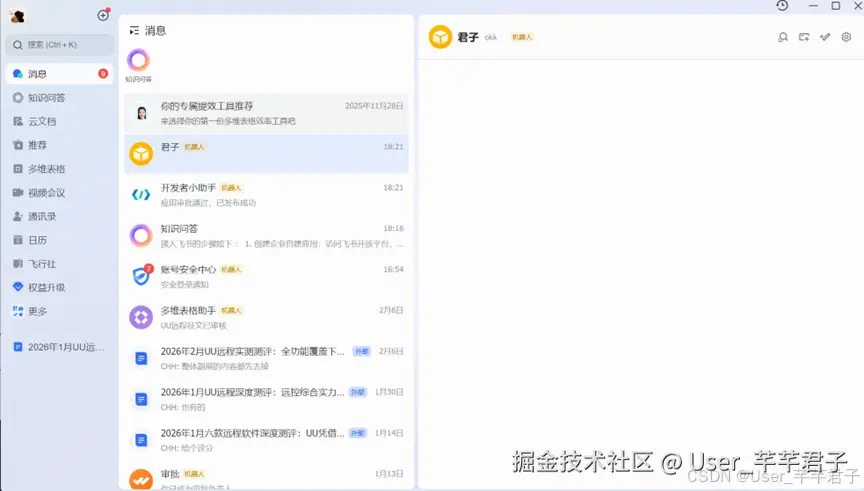Minimize the Feishu window
The height and width of the screenshot is (491, 864).
coord(813,6)
